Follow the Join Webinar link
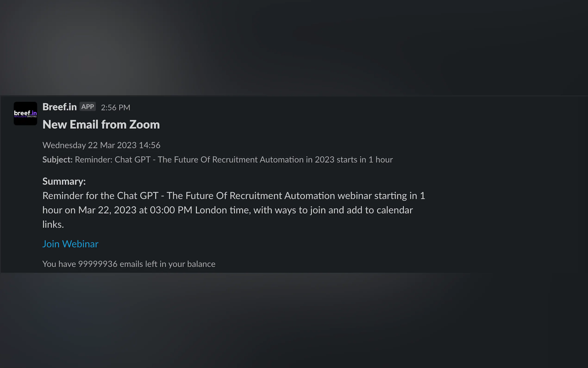 click(x=70, y=244)
